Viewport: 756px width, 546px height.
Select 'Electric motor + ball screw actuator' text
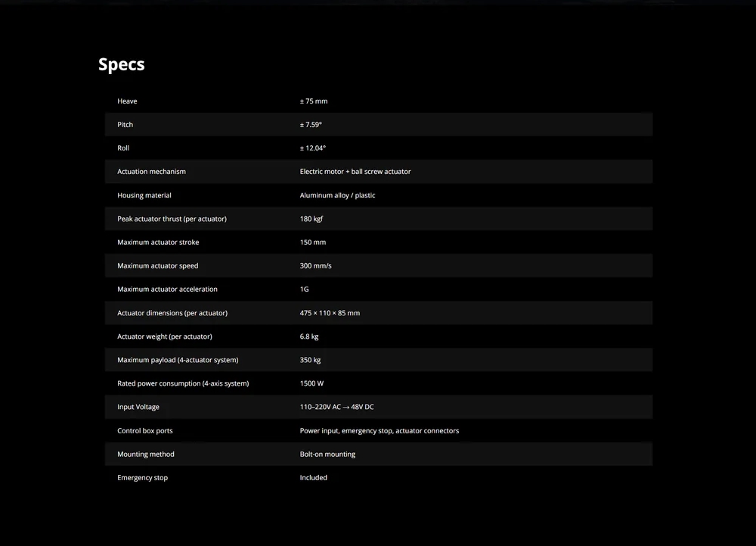[x=355, y=172]
